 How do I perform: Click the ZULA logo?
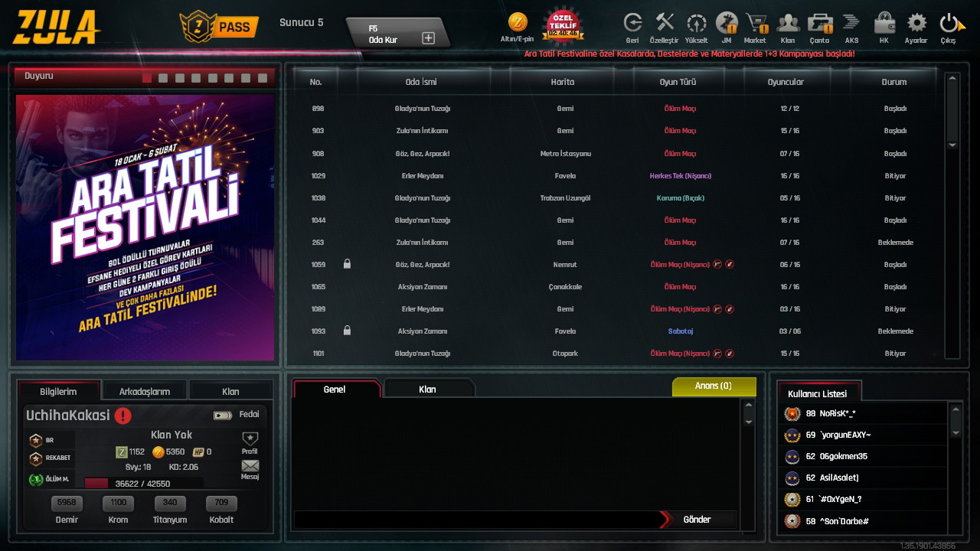[56, 28]
